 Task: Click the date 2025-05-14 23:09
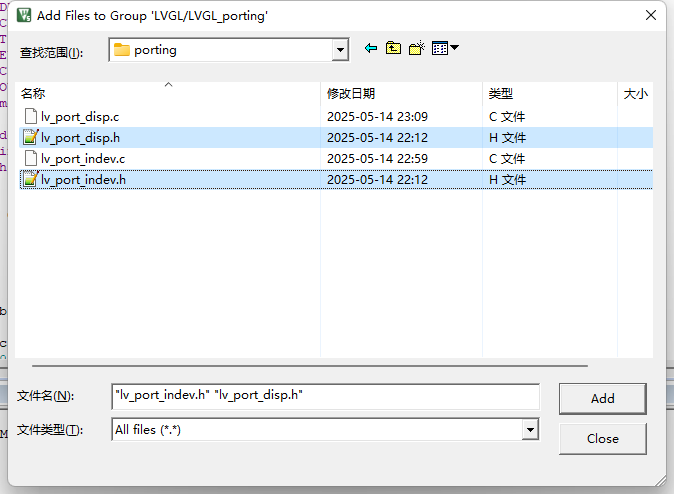pos(377,117)
